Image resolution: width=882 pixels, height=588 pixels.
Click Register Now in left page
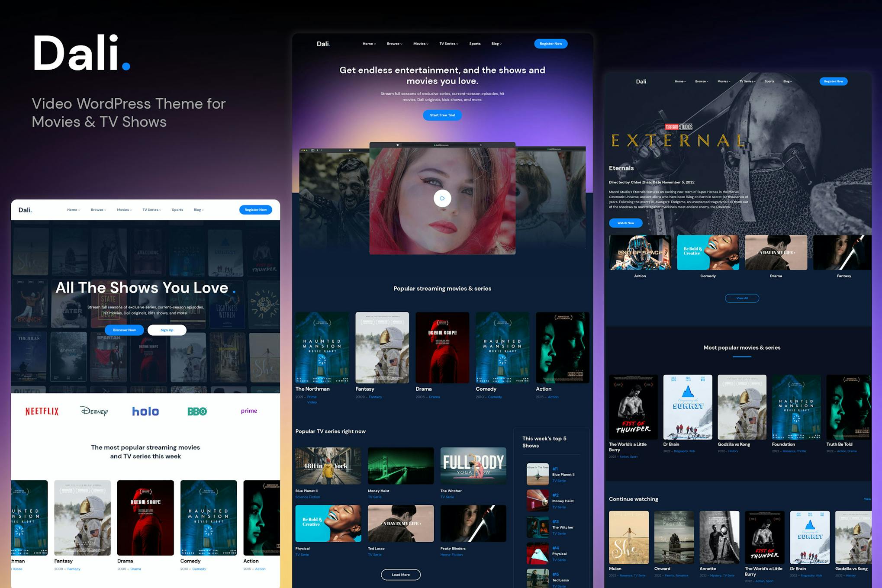[256, 210]
